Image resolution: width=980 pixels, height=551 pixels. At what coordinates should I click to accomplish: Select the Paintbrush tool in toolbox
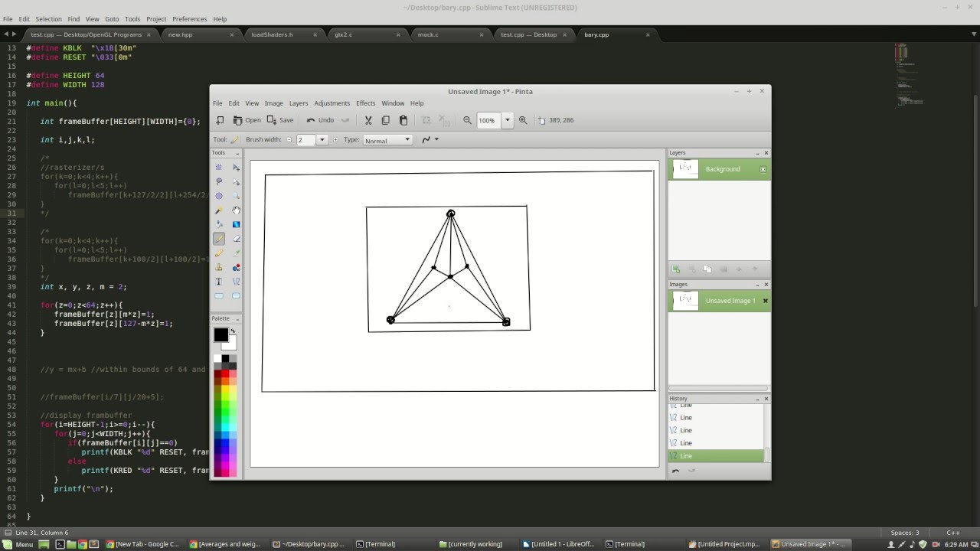pos(219,239)
